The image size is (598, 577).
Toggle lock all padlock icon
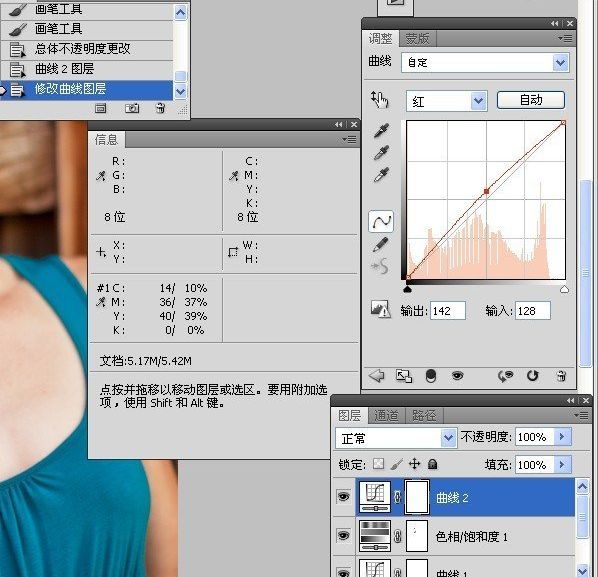(x=432, y=464)
